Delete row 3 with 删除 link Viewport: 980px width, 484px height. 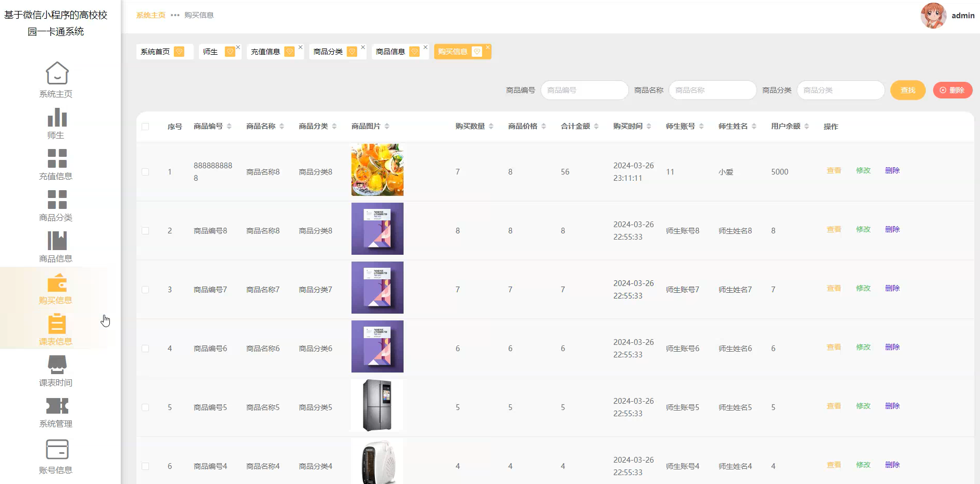coord(892,289)
